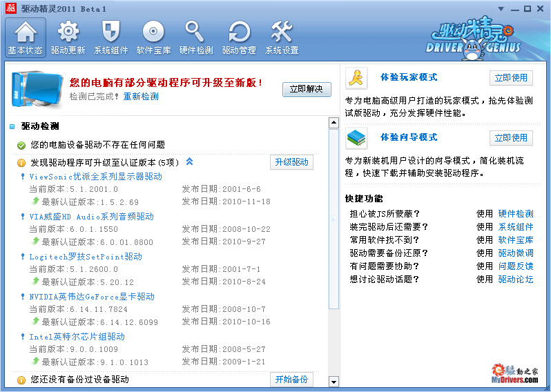Screen dimensions: 551x392
Task: Click 驱动论坛 quick function link
Action: pos(516,280)
